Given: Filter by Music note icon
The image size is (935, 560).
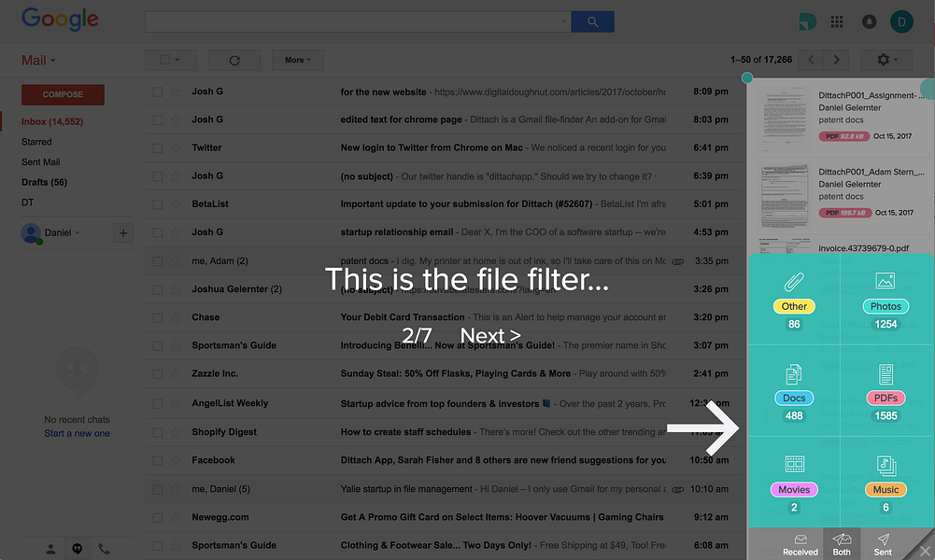Looking at the screenshot, I should [886, 466].
